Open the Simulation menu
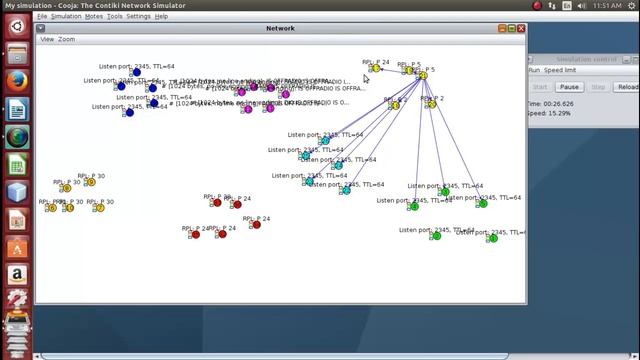Image resolution: width=640 pixels, height=360 pixels. pos(66,16)
